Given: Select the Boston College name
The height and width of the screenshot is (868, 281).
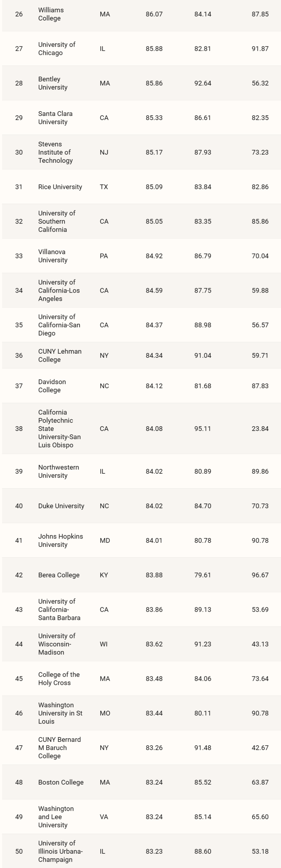Looking at the screenshot, I should coord(61,782).
